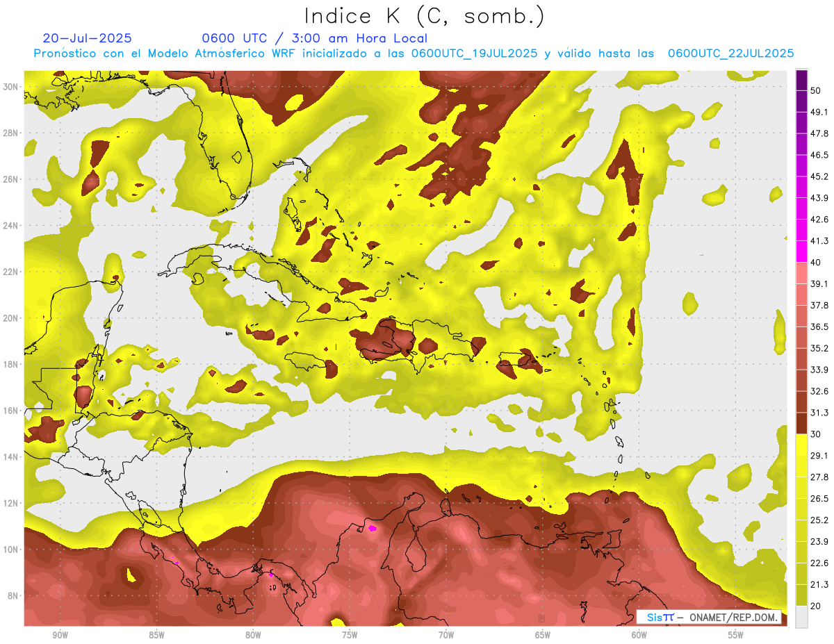Click the colorbar value 21.3
The width and height of the screenshot is (834, 644).
[x=819, y=585]
